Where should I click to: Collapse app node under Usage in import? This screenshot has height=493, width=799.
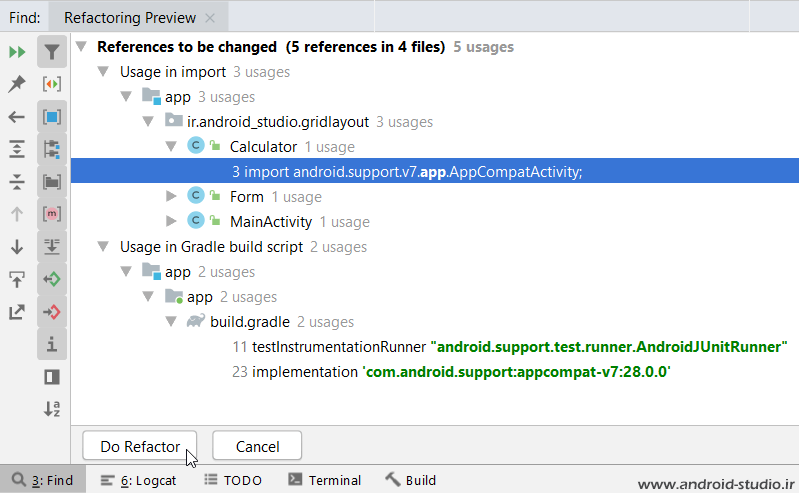coord(126,96)
